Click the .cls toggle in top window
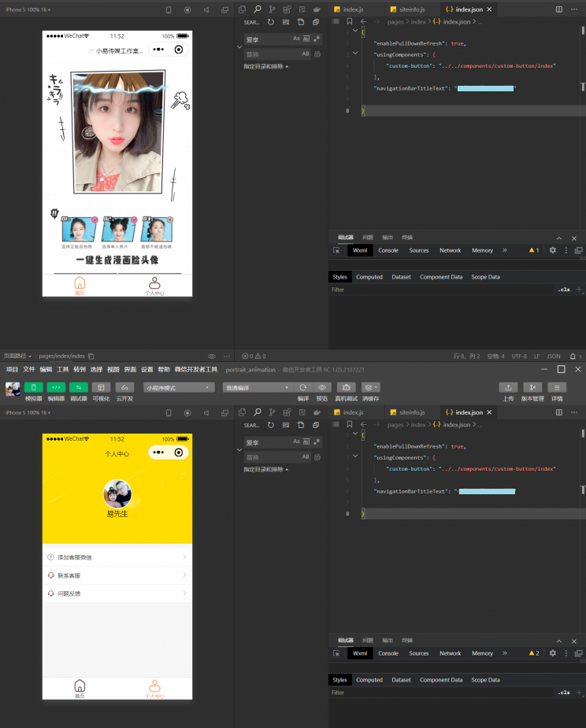Viewport: 586px width, 728px height. (564, 290)
